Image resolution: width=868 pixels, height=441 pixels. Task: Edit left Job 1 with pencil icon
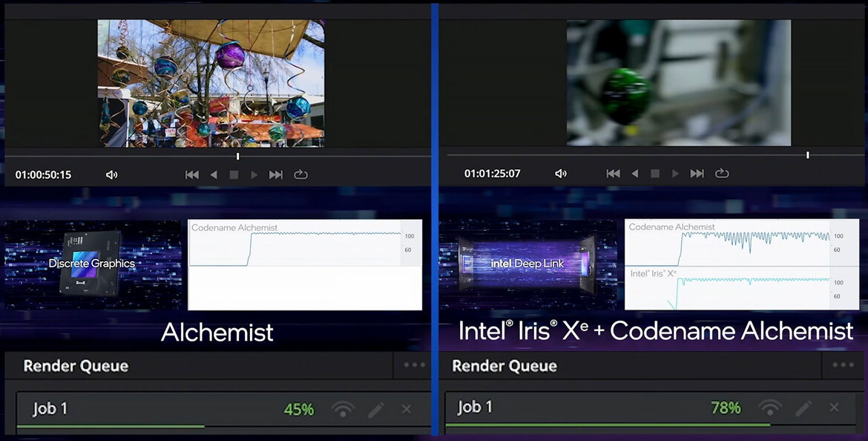pyautogui.click(x=376, y=410)
